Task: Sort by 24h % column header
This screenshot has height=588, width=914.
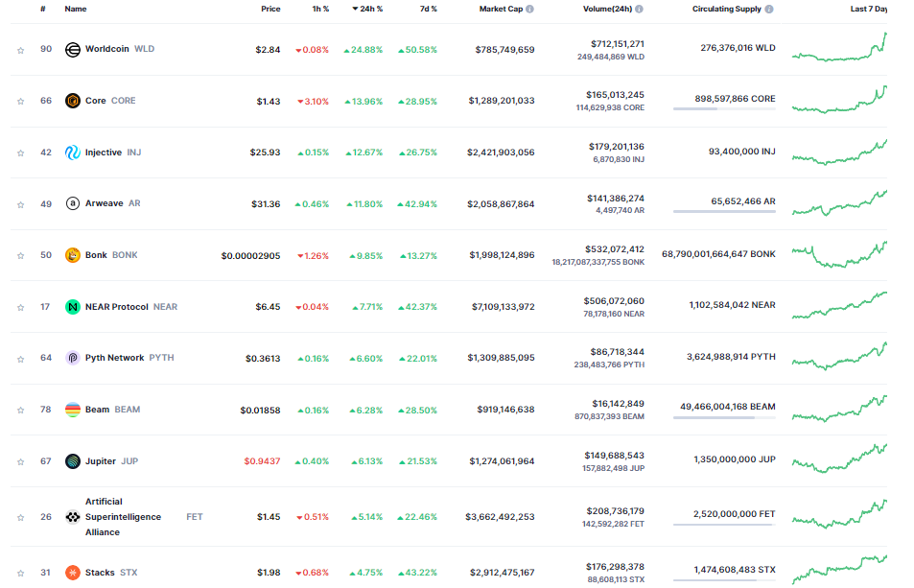Action: [x=367, y=9]
